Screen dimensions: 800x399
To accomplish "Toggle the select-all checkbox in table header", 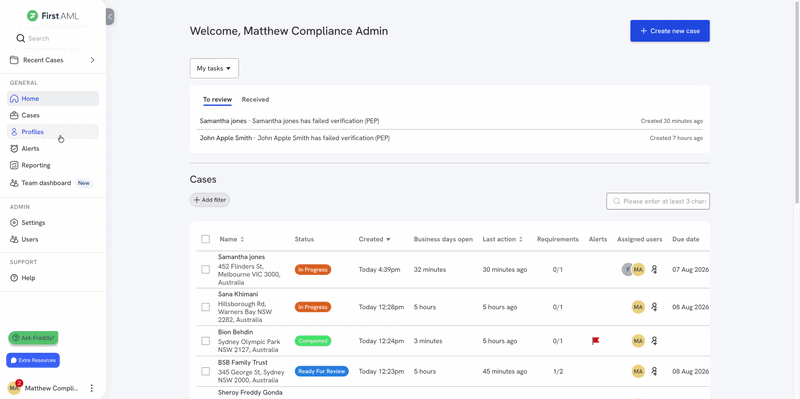I will (206, 239).
